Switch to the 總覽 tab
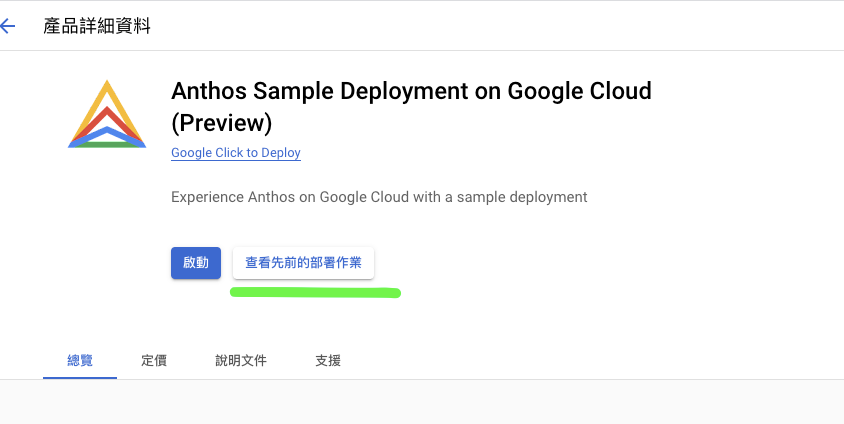The height and width of the screenshot is (424, 844). [80, 360]
